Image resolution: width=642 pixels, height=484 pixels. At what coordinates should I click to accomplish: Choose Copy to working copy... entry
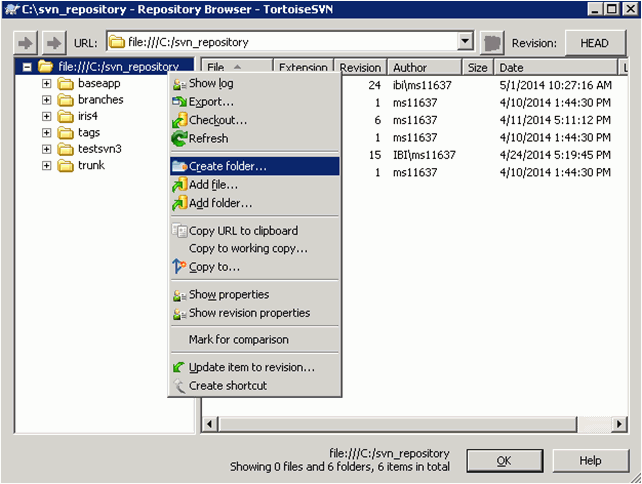255,249
